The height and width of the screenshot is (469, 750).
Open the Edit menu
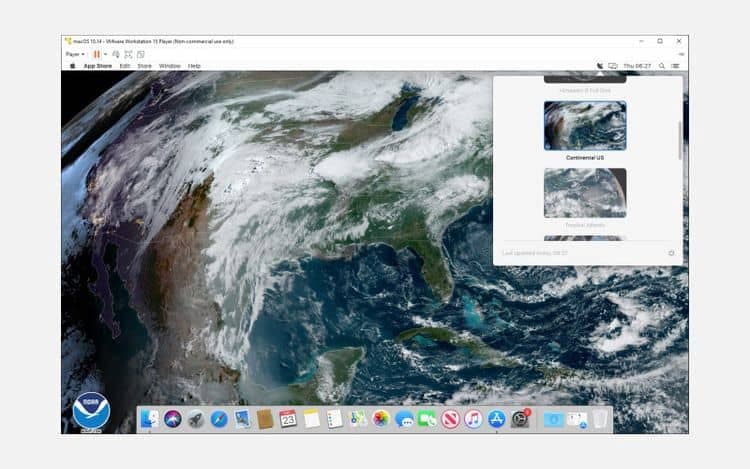click(x=125, y=66)
